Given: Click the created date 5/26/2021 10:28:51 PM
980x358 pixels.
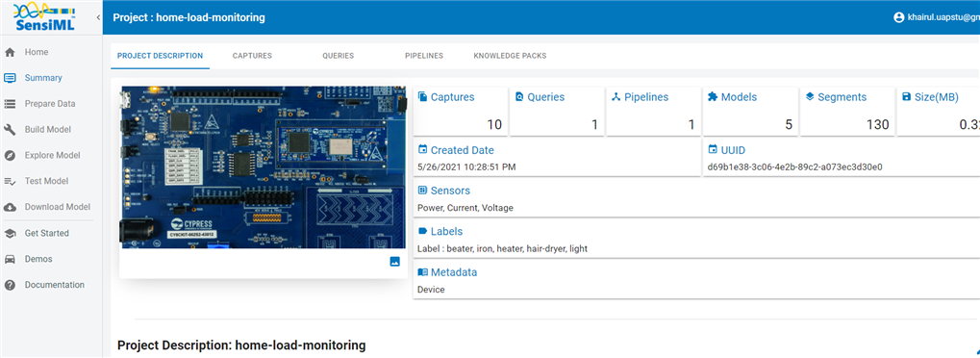Looking at the screenshot, I should [x=466, y=167].
